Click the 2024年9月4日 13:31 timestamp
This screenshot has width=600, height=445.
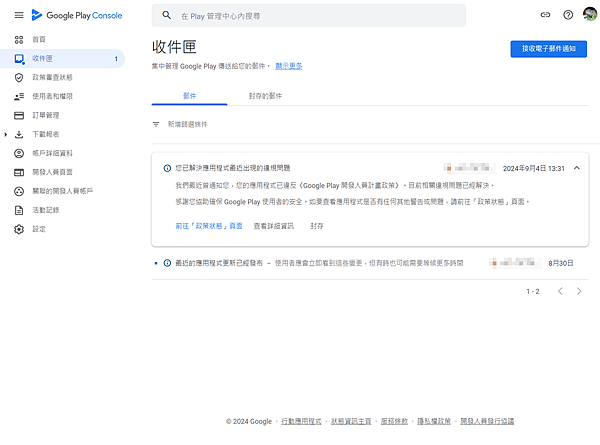click(533, 168)
